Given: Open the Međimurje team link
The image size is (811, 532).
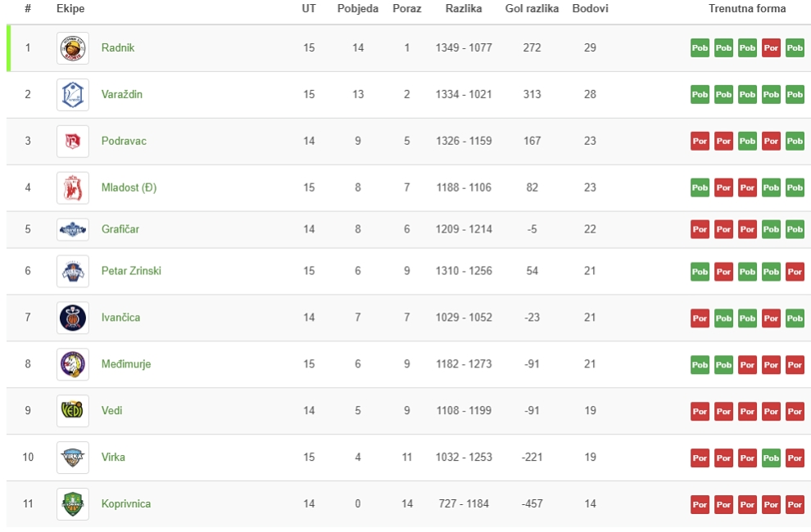Looking at the screenshot, I should [126, 364].
